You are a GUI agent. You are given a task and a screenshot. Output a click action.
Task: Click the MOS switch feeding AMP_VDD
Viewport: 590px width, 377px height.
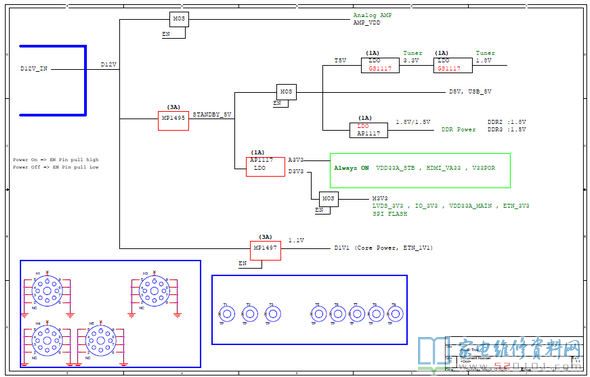click(x=179, y=19)
